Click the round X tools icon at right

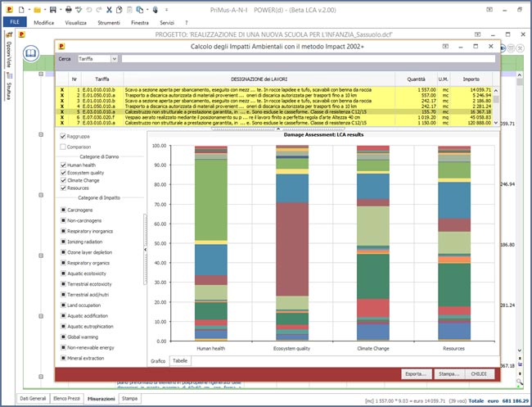click(x=520, y=48)
